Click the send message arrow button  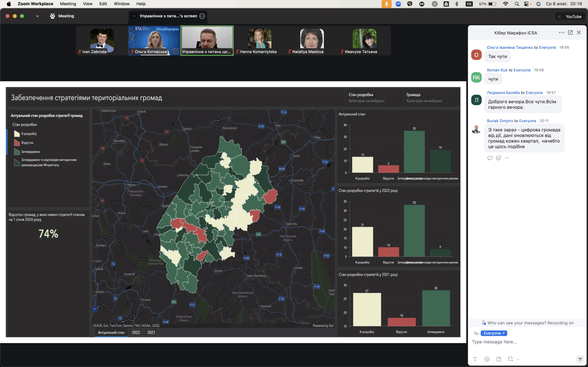coord(580,359)
